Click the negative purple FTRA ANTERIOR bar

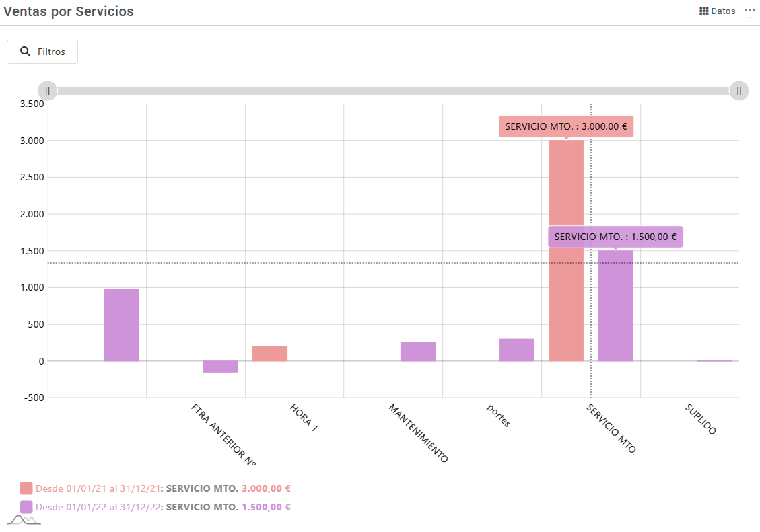[220, 367]
